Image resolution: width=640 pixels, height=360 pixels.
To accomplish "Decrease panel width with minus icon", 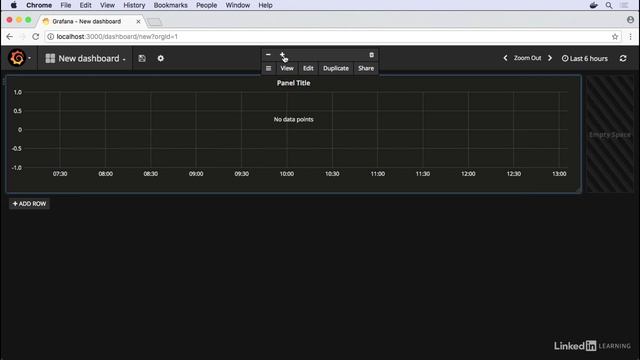I will 268,54.
